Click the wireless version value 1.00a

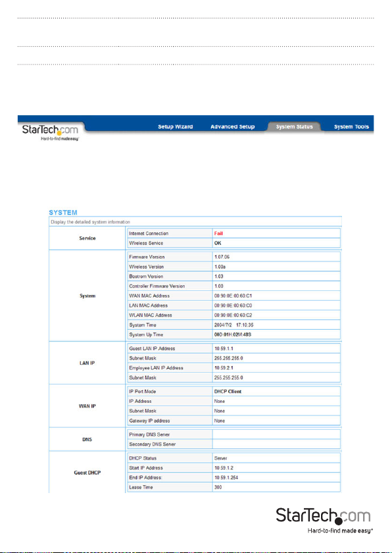pos(220,267)
